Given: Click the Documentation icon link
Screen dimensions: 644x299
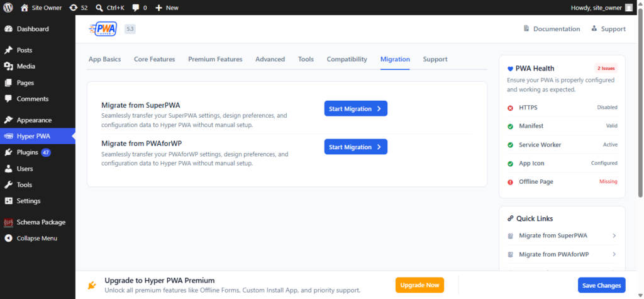Looking at the screenshot, I should point(526,29).
